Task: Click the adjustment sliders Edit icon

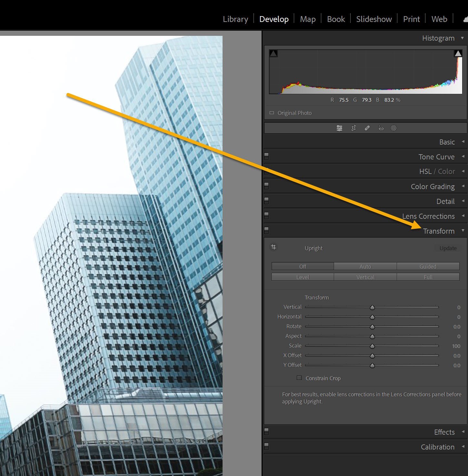Action: pos(339,128)
